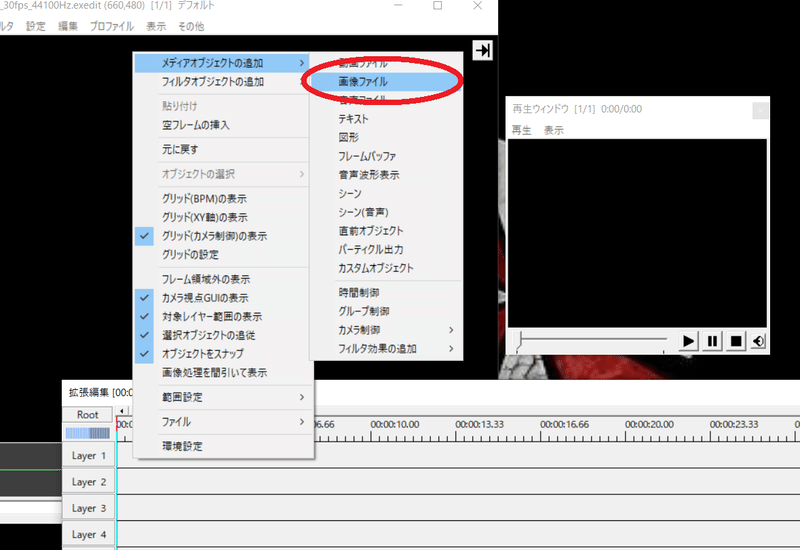Expand 範囲設定 submenu
This screenshot has width=800, height=550.
pyautogui.click(x=223, y=397)
